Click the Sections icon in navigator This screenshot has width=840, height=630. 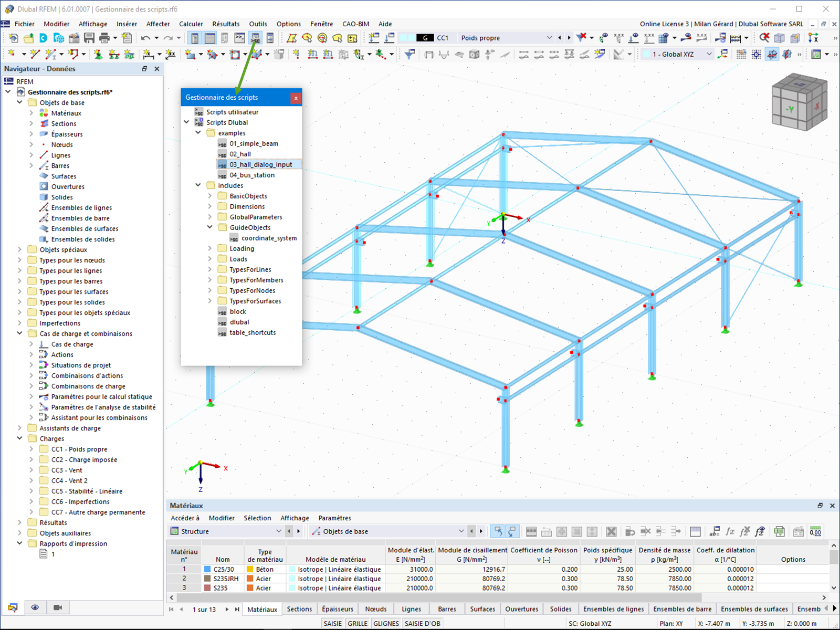44,123
